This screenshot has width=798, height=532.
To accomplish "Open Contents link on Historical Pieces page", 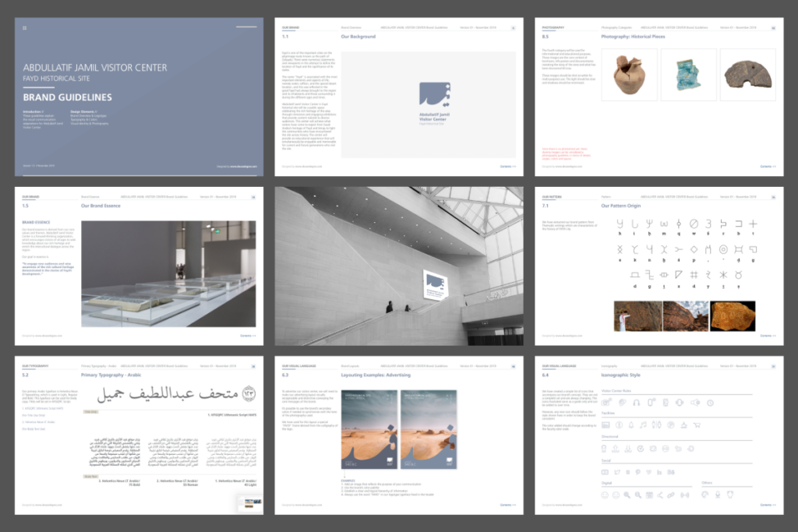I will [x=769, y=166].
